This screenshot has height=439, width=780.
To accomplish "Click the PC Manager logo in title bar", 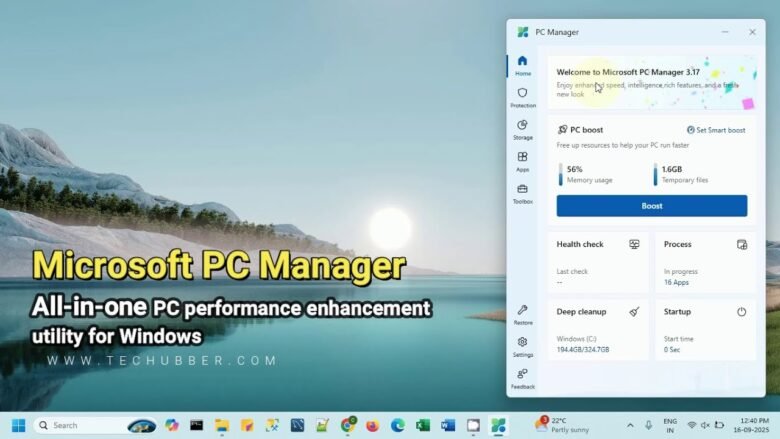I will [x=522, y=32].
